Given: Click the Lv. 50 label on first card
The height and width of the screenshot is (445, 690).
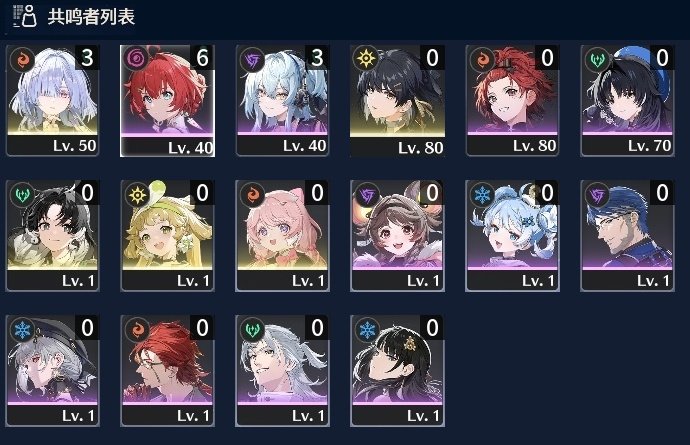Looking at the screenshot, I should [74, 146].
